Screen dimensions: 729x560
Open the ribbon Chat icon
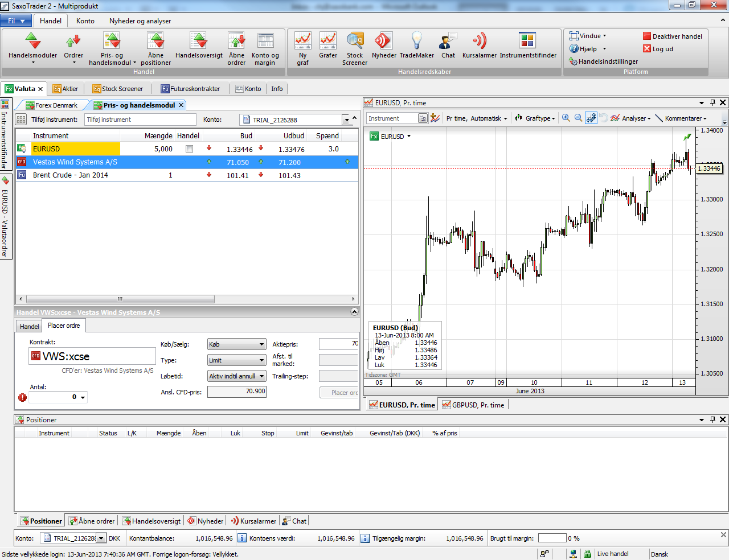[448, 46]
